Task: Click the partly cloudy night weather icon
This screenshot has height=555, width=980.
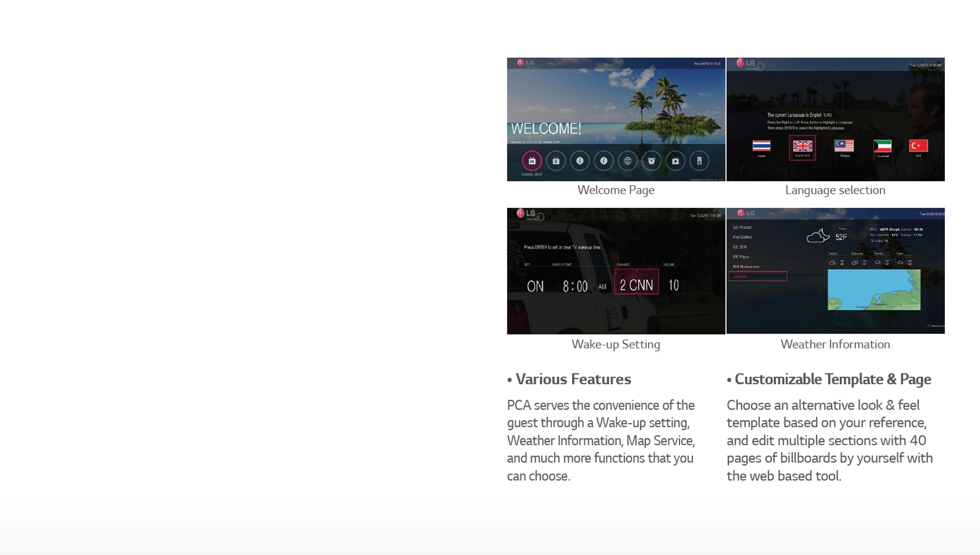Action: coord(818,236)
